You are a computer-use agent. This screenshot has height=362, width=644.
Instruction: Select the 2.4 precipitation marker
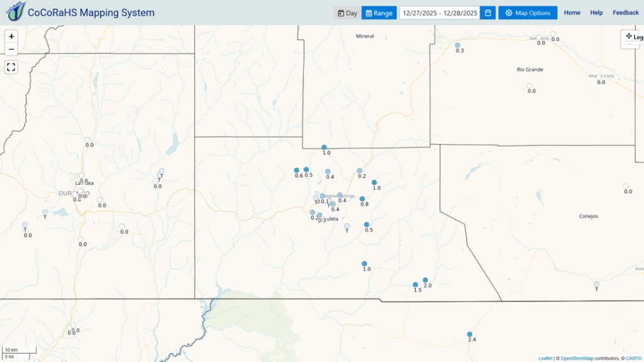[x=469, y=334]
